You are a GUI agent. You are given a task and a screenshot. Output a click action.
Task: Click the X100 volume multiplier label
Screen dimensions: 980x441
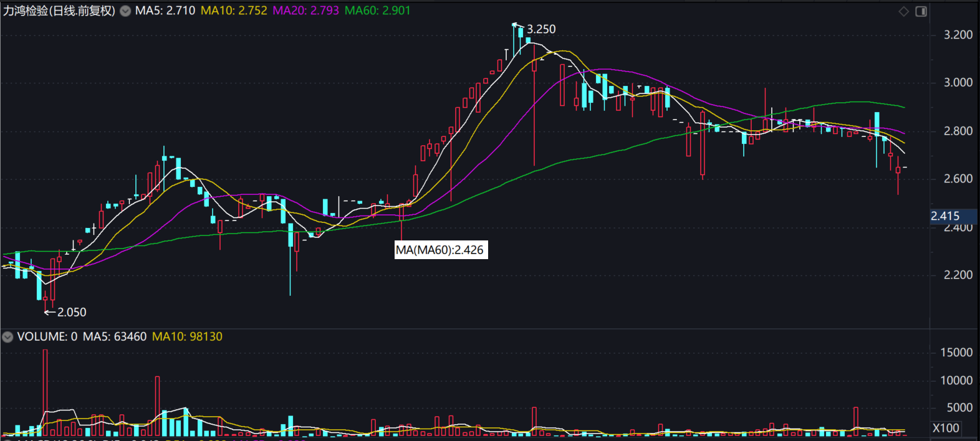click(x=945, y=428)
